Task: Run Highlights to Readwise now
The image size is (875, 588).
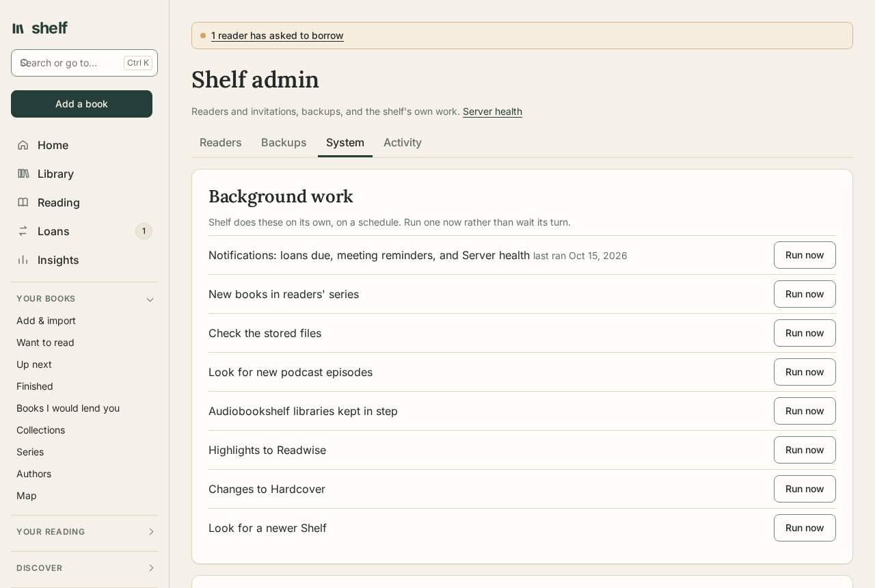Action: 805,450
